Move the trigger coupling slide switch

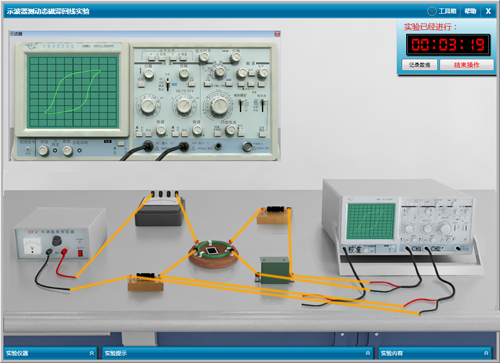(240, 105)
